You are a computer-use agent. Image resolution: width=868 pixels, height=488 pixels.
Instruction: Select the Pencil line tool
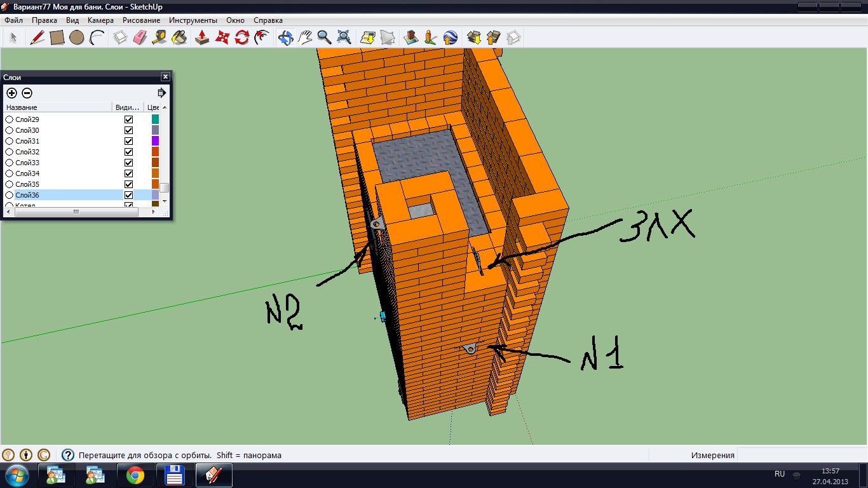click(37, 37)
